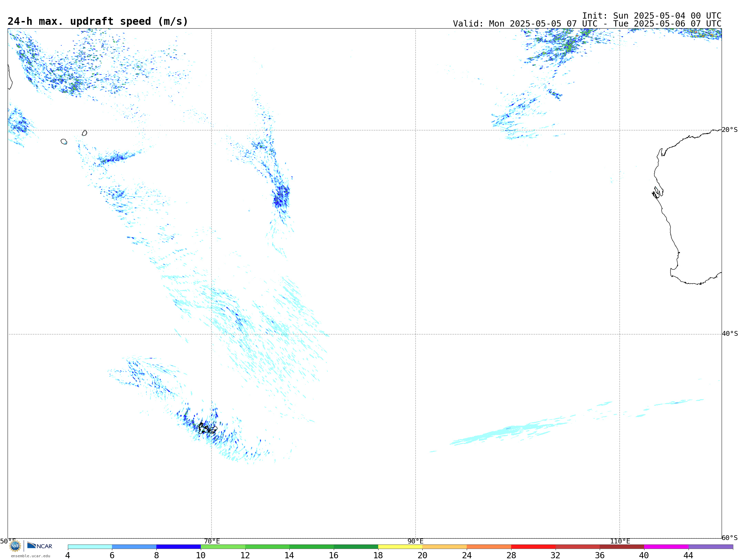Click the NCAR logo
Viewport: 744px width, 560px height.
tap(40, 546)
